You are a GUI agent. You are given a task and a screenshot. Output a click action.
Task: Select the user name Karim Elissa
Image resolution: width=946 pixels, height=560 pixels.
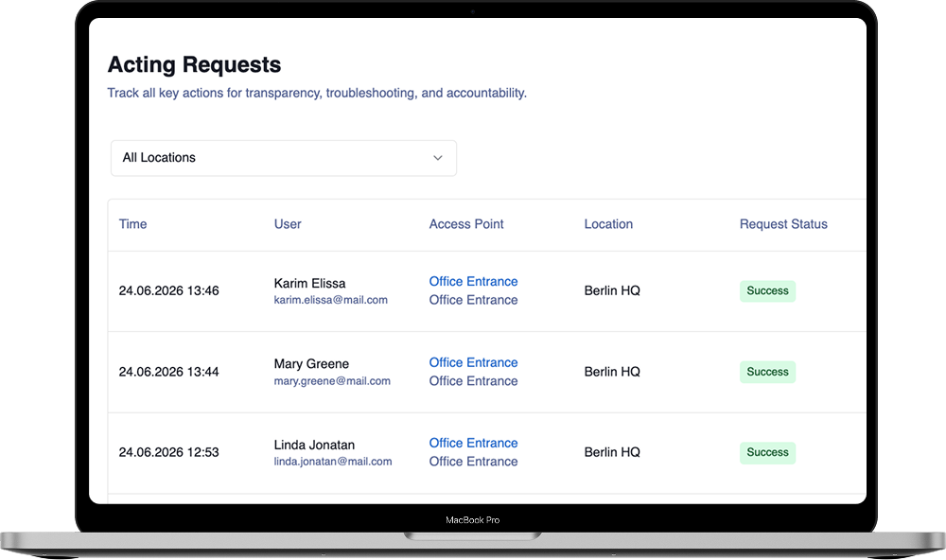tap(309, 283)
